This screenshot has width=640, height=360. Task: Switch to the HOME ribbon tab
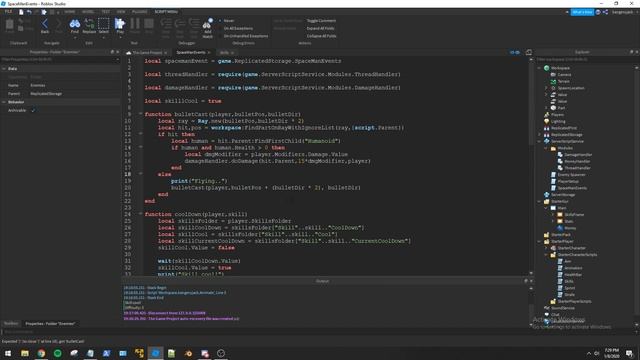click(x=69, y=12)
